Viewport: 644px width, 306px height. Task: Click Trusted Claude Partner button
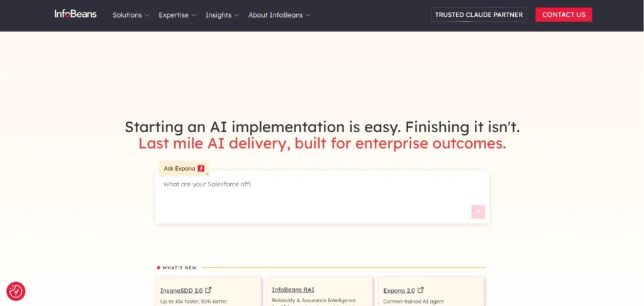(x=479, y=15)
